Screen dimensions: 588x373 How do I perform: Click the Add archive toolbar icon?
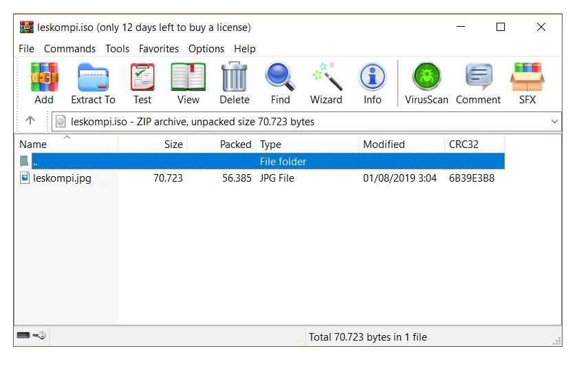point(44,77)
